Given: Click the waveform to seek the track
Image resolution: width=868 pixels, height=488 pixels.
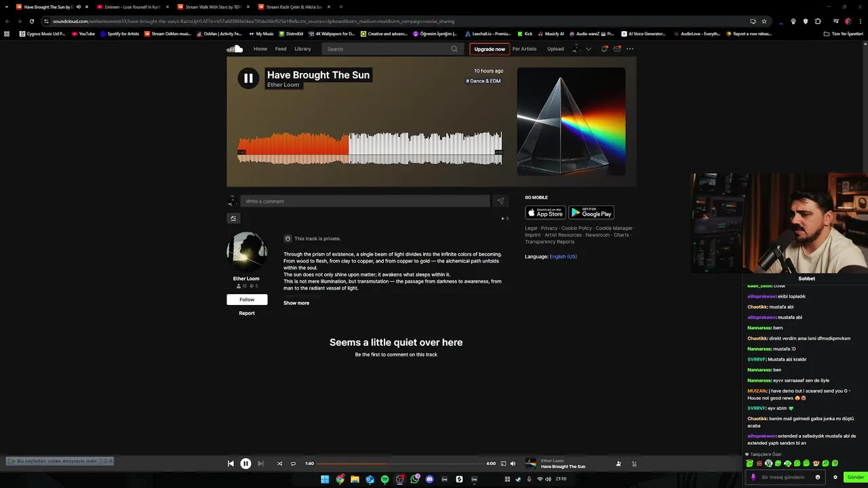Looking at the screenshot, I should 370,148.
